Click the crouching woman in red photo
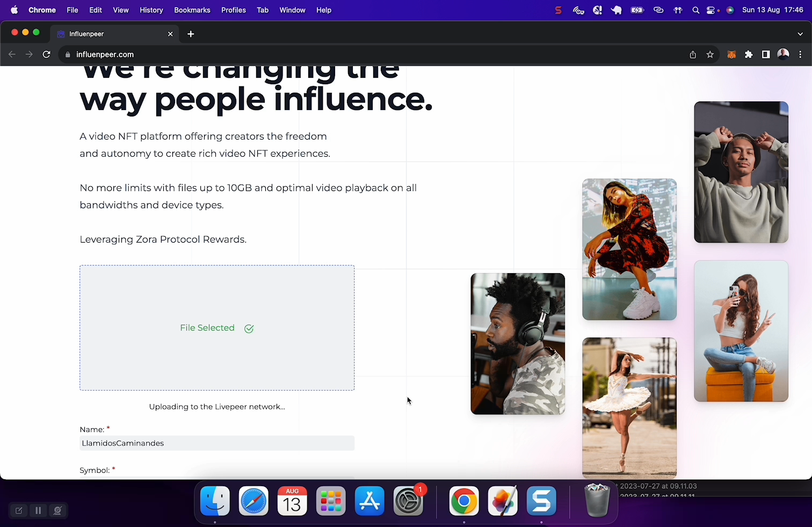 tap(629, 250)
